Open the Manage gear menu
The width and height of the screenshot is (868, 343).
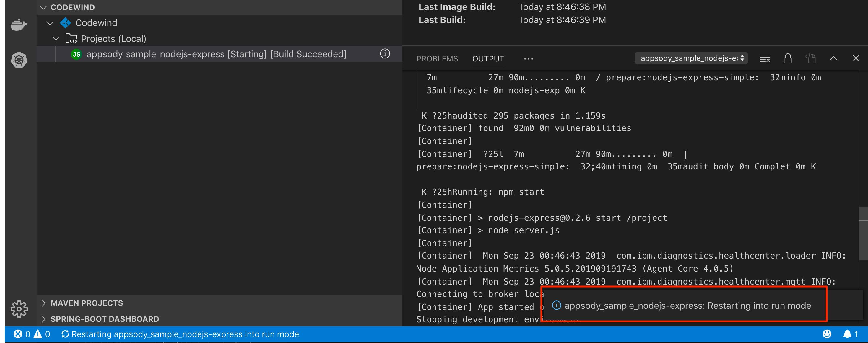(19, 309)
